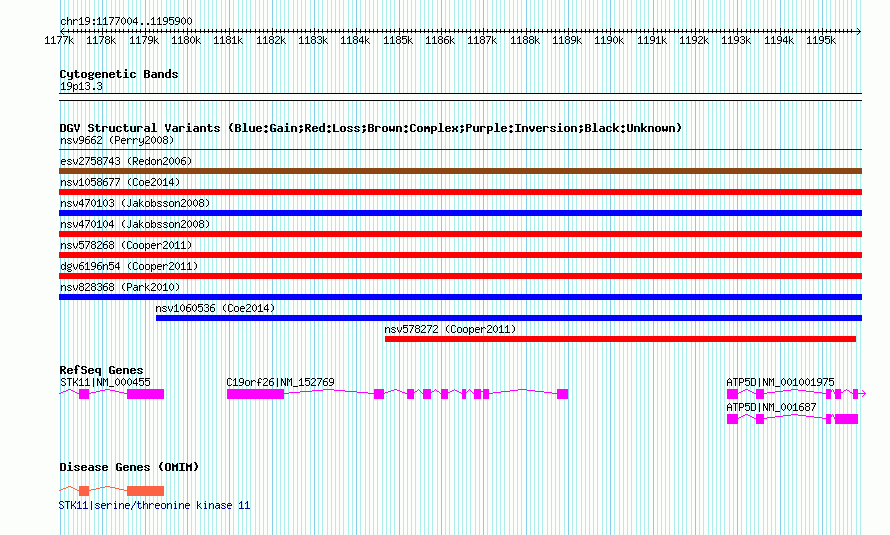Click the red nsv470104 loss bar
890x535 pixels.
(x=460, y=234)
